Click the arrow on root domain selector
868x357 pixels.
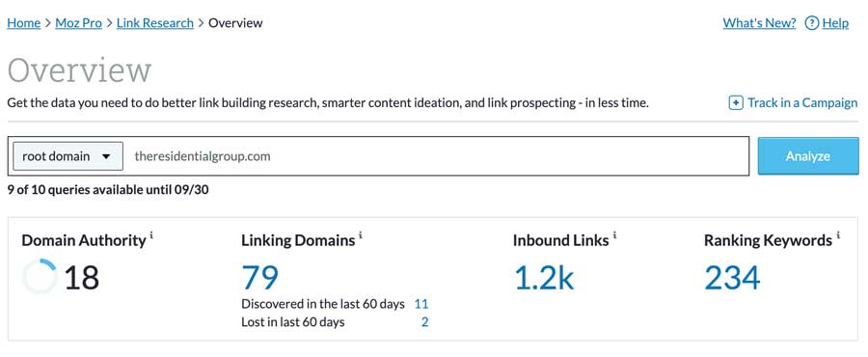[106, 156]
